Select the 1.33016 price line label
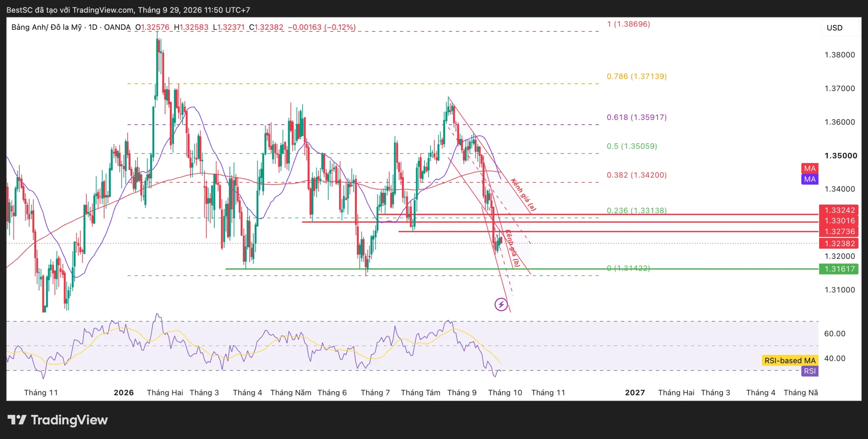 tap(839, 221)
